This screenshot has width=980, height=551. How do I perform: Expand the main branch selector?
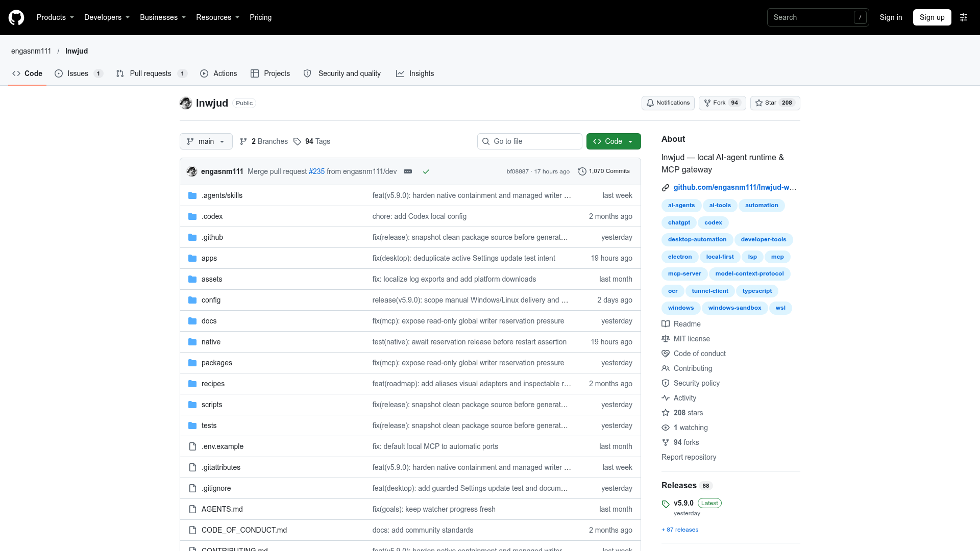tap(206, 141)
